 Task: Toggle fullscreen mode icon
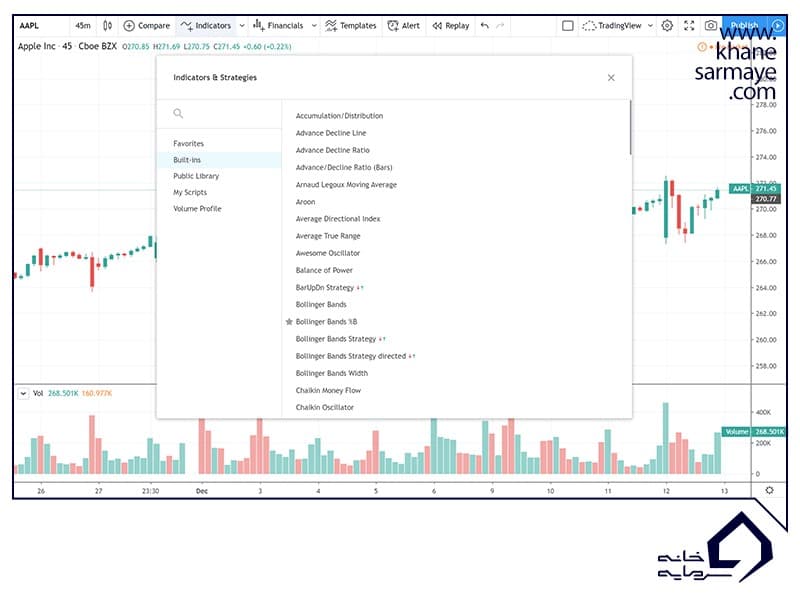pos(689,26)
